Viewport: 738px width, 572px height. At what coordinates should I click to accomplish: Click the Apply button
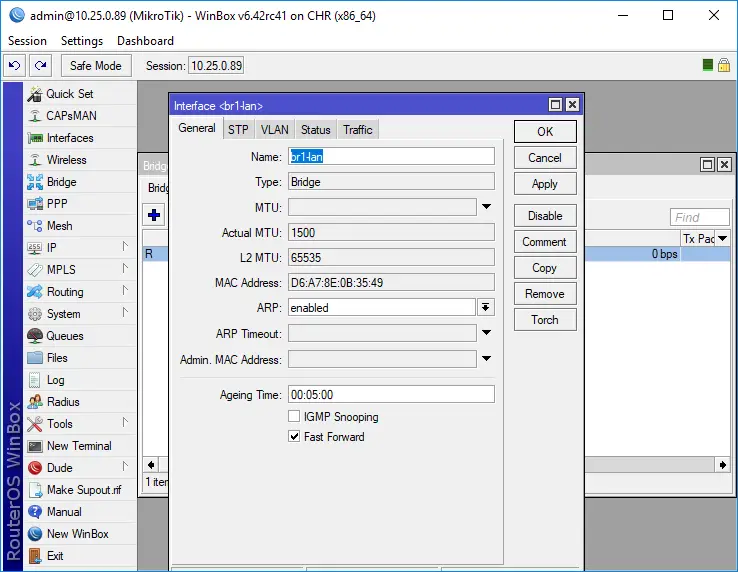coord(545,184)
